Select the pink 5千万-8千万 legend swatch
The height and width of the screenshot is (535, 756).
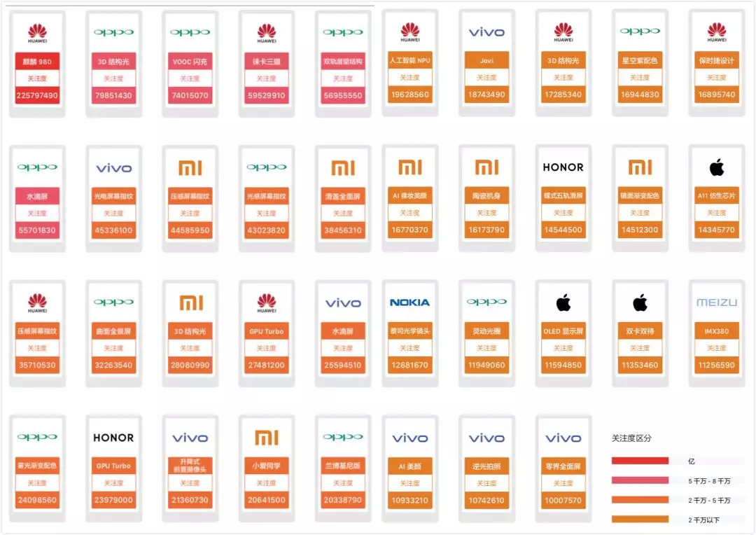tap(640, 480)
